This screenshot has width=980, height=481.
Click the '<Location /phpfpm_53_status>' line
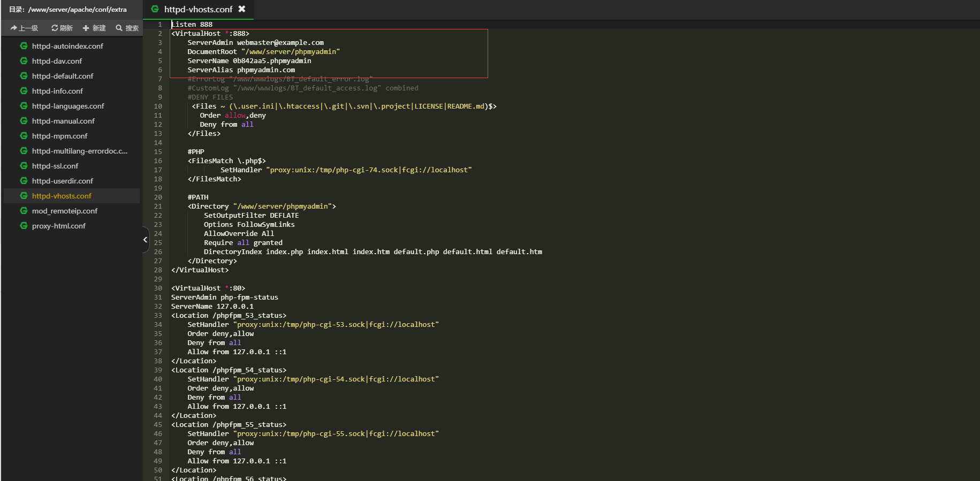point(229,316)
